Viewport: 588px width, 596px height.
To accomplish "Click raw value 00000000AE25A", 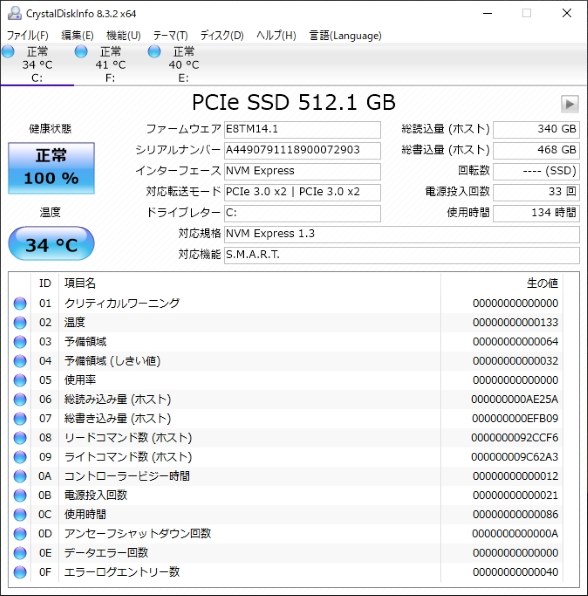I will click(x=515, y=399).
